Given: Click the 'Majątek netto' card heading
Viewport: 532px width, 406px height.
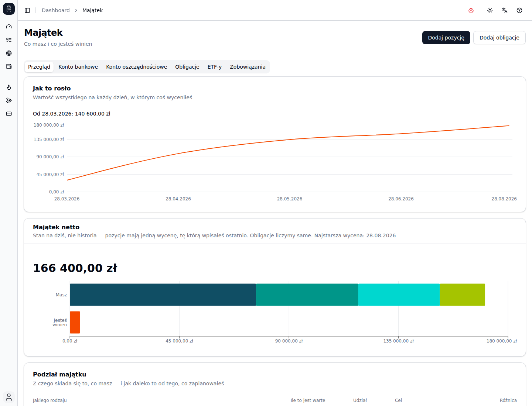Looking at the screenshot, I should [56, 227].
